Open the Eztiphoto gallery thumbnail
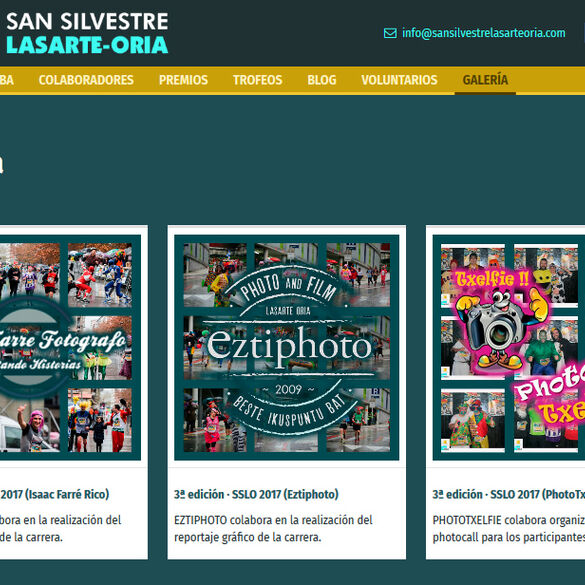 click(x=287, y=347)
